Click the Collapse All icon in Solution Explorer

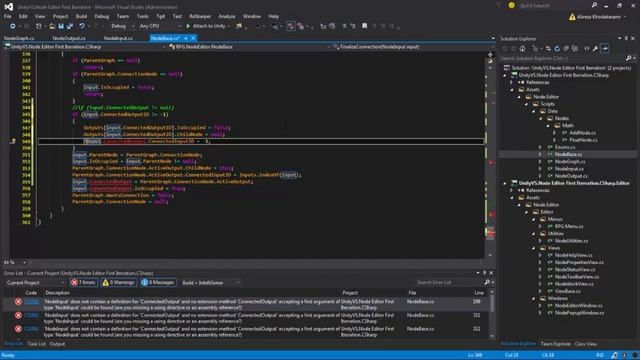[x=566, y=49]
